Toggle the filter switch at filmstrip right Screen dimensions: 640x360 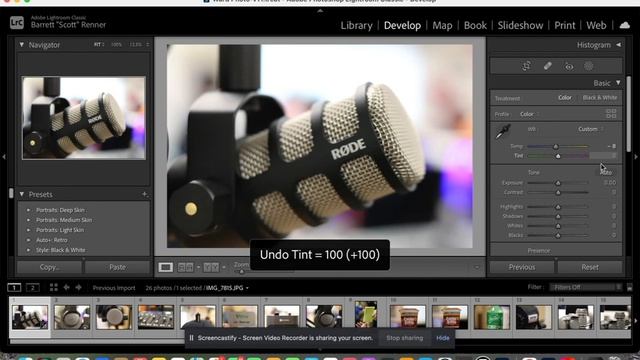(629, 287)
